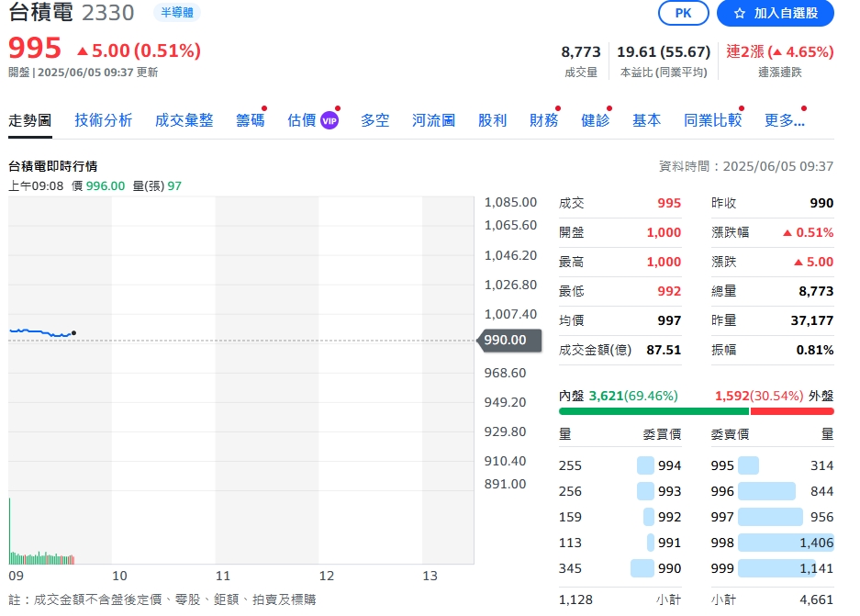Open the 同業比較 tab

click(x=712, y=120)
